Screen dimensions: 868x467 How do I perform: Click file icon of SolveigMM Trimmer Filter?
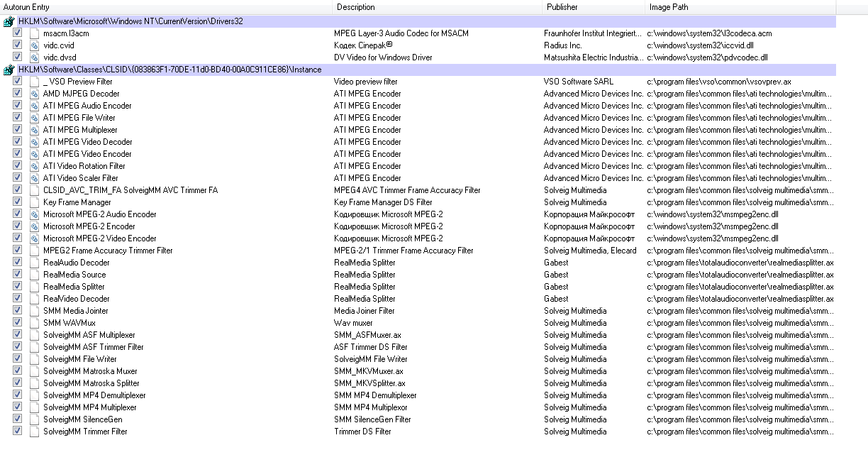point(34,432)
